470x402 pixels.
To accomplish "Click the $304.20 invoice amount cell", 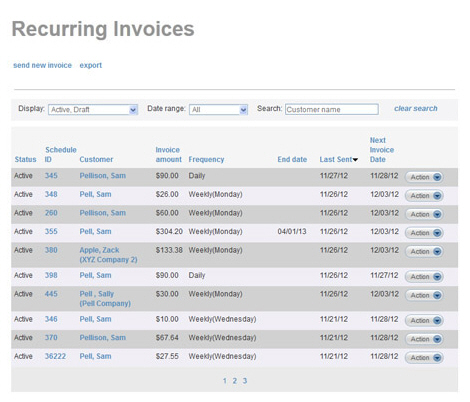I will click(169, 232).
